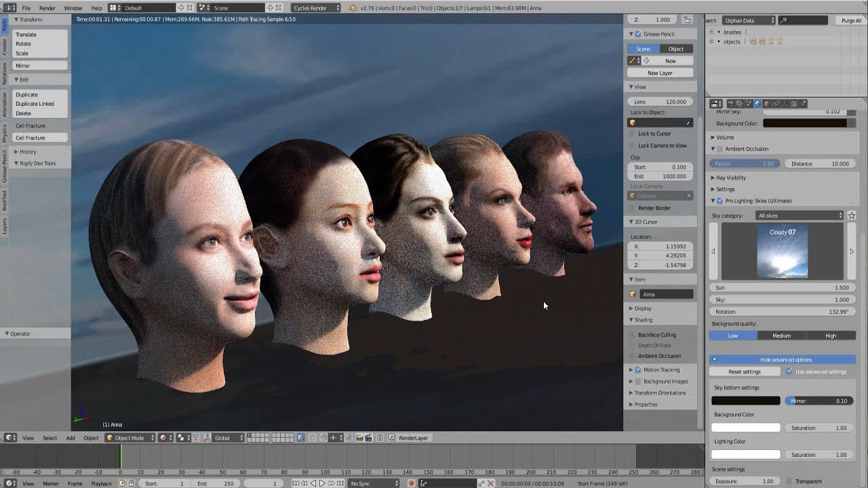Click the Cell Fracture button

coord(40,138)
